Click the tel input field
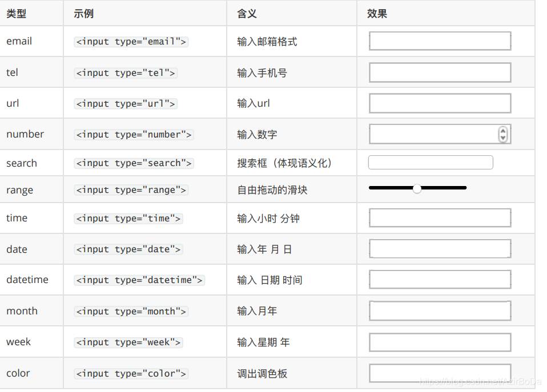 440,72
